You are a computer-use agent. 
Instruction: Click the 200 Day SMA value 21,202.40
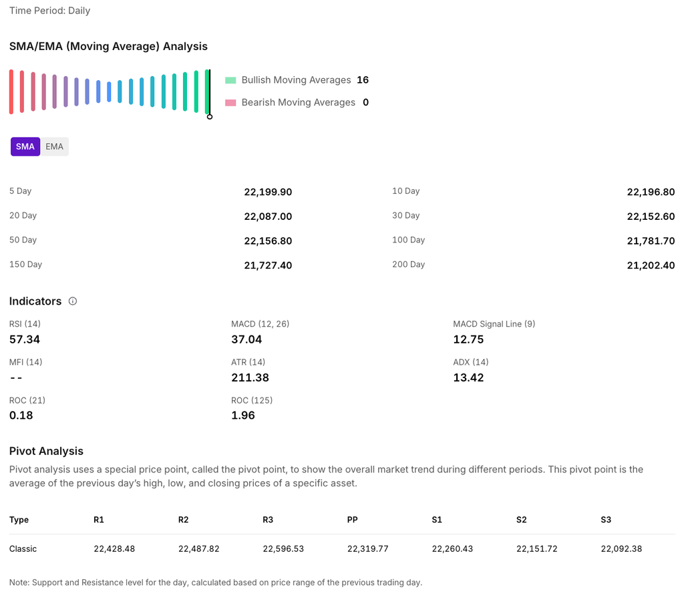[651, 265]
